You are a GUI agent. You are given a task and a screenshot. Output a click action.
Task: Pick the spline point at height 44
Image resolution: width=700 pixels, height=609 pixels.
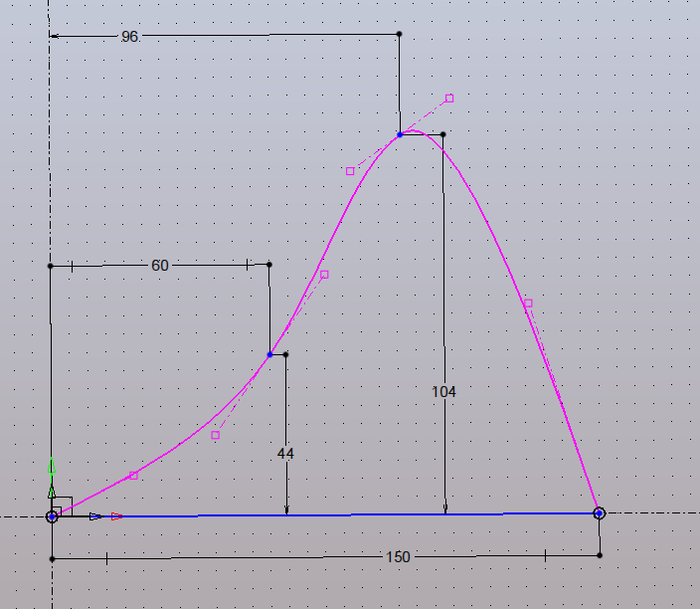click(269, 355)
